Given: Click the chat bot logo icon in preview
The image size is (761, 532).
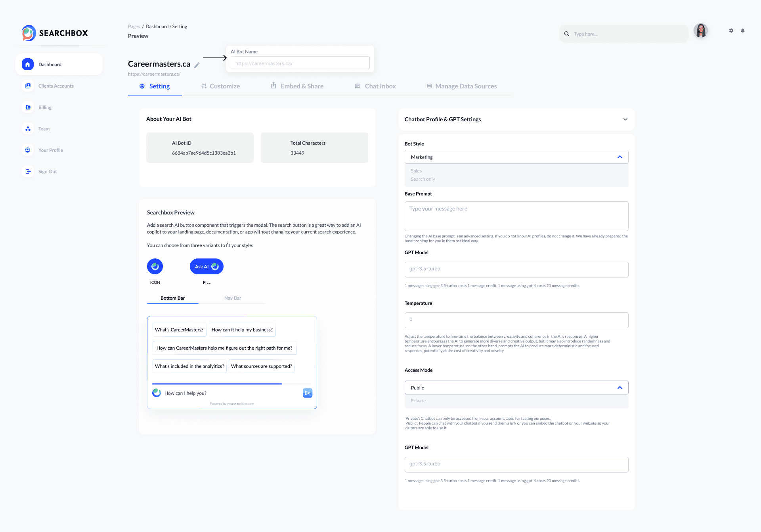Looking at the screenshot, I should pos(157,393).
